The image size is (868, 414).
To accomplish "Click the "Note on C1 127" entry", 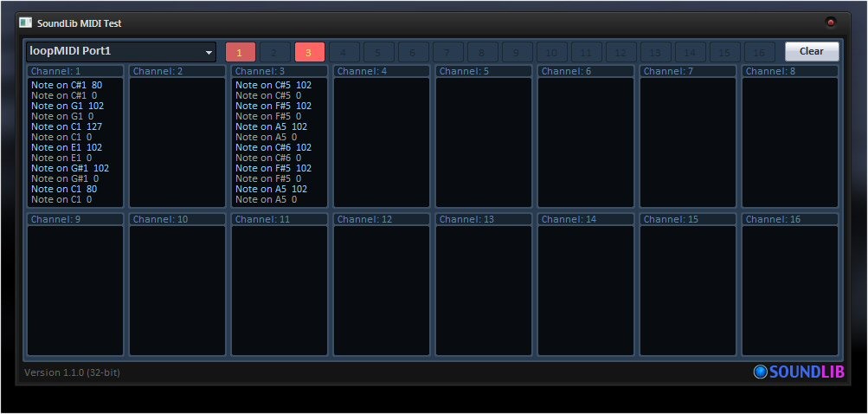I will pyautogui.click(x=67, y=126).
